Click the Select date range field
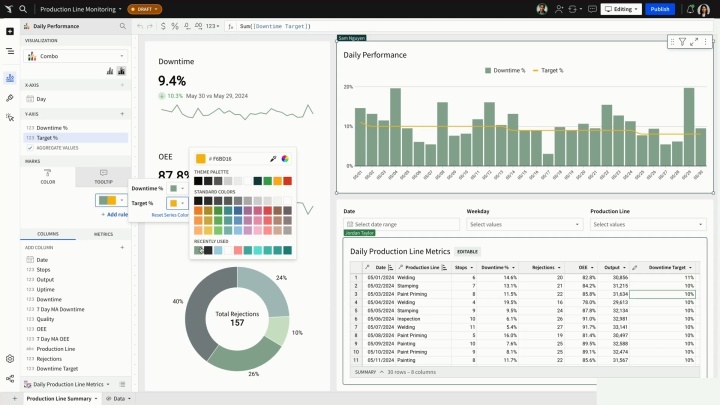The image size is (720, 405). pos(401,224)
